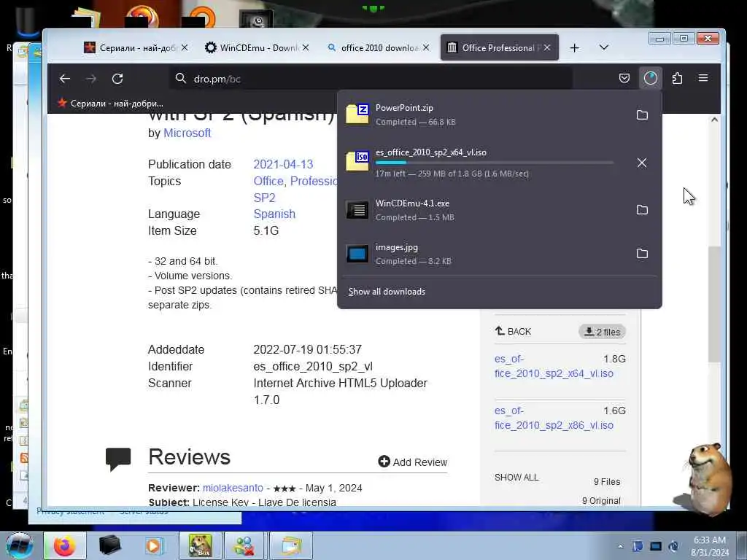Open the messenger people taskbar icon
747x560 pixels.
click(244, 545)
